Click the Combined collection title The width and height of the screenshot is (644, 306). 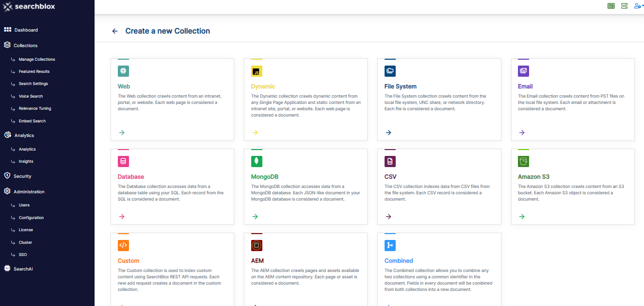tap(399, 261)
